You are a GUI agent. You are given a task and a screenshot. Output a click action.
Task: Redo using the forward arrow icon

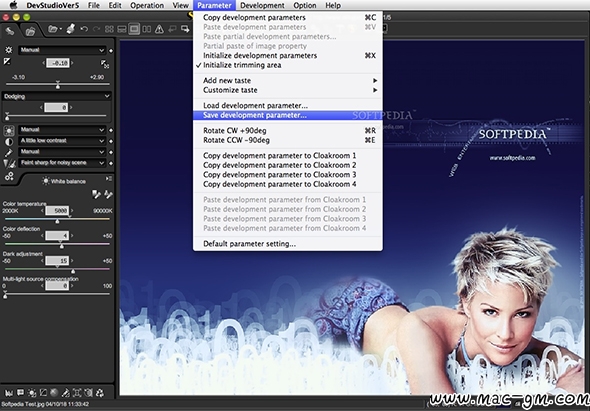(97, 29)
